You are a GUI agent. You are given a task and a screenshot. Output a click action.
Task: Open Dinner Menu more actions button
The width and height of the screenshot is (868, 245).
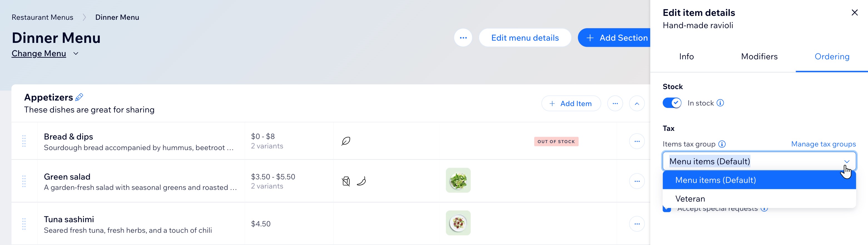tap(463, 38)
